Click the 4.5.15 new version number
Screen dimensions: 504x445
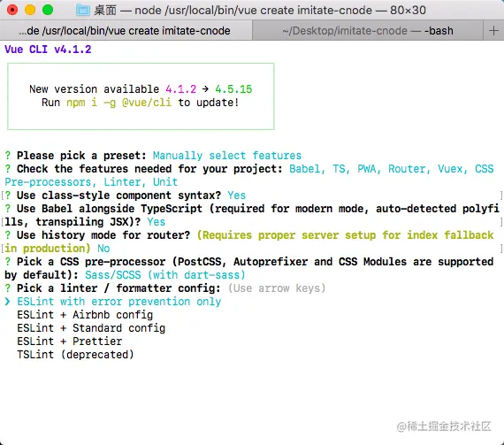pos(233,89)
